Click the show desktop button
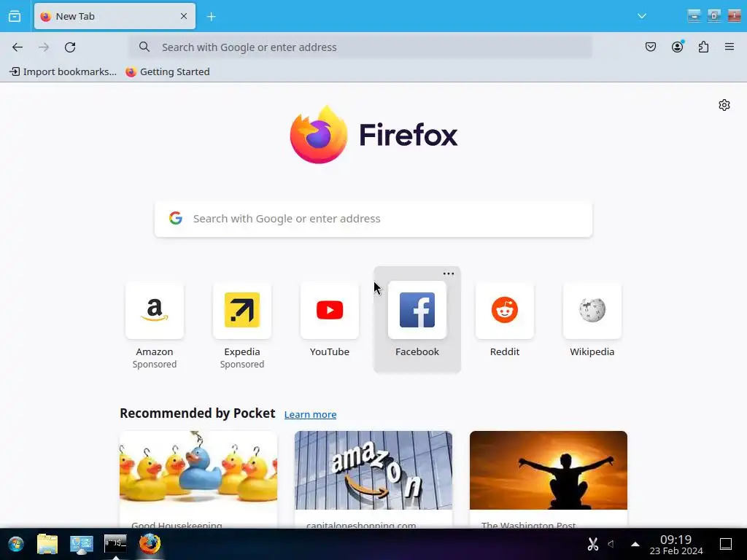This screenshot has width=747, height=560. [x=726, y=544]
